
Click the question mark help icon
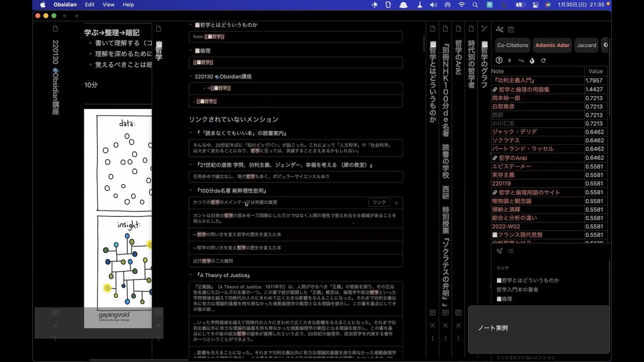point(499,60)
